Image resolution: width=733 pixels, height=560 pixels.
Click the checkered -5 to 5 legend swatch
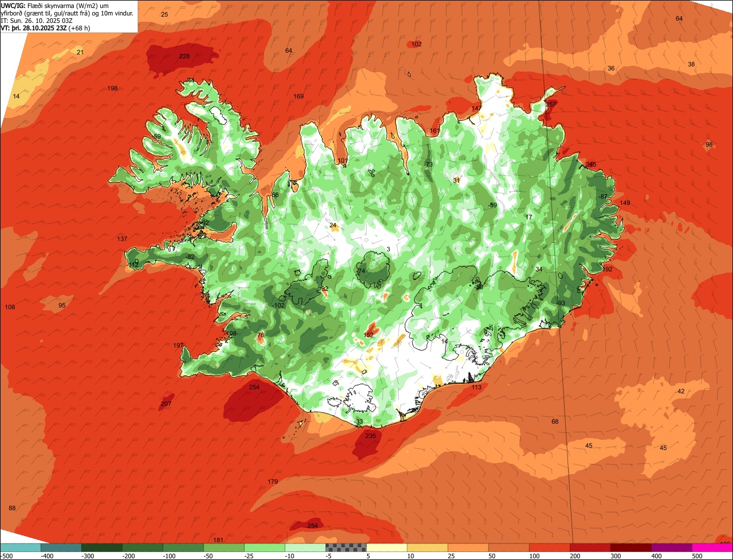(x=346, y=547)
